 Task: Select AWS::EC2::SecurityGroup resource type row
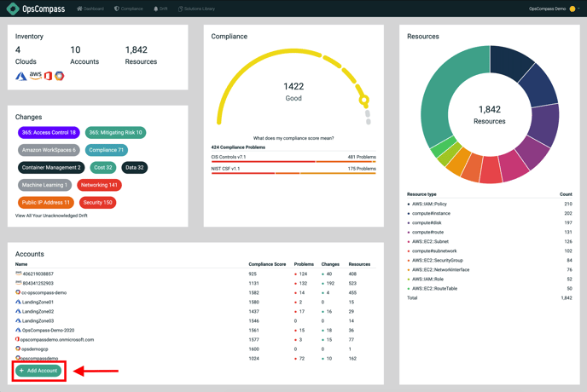pos(490,260)
